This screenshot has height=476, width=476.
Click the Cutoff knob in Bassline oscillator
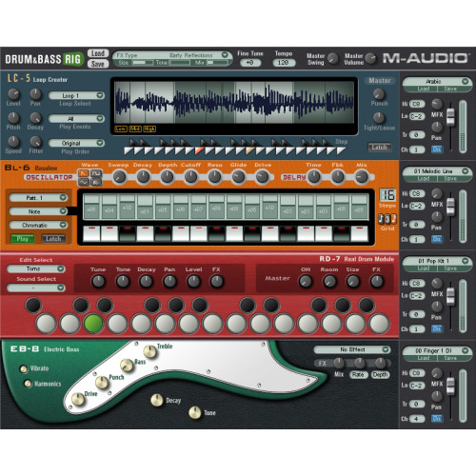coord(190,177)
